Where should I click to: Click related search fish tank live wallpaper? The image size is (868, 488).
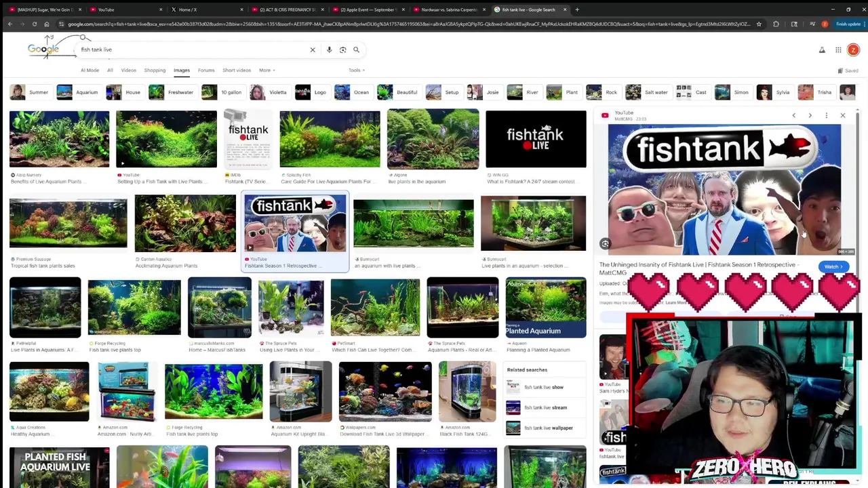tap(546, 428)
